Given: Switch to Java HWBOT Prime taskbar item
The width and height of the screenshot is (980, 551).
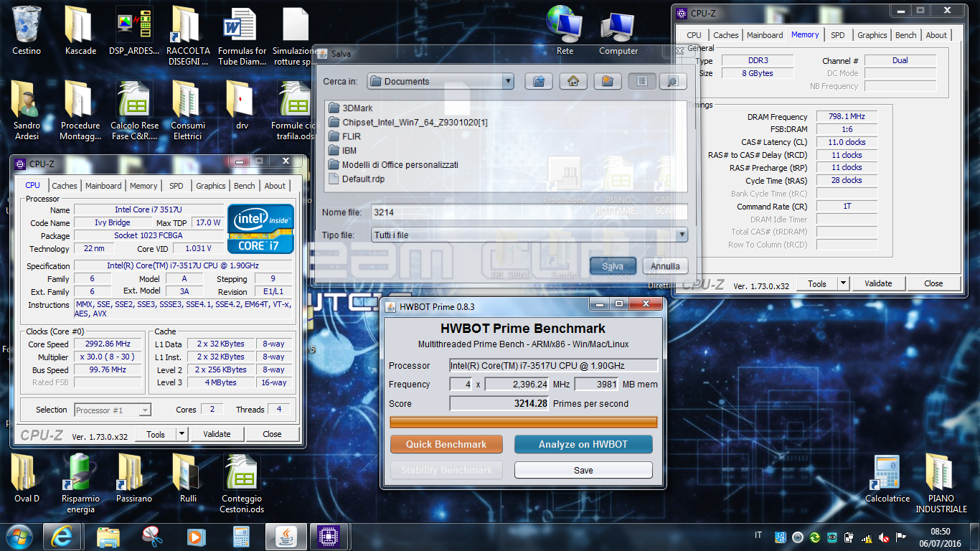Looking at the screenshot, I should pos(286,536).
